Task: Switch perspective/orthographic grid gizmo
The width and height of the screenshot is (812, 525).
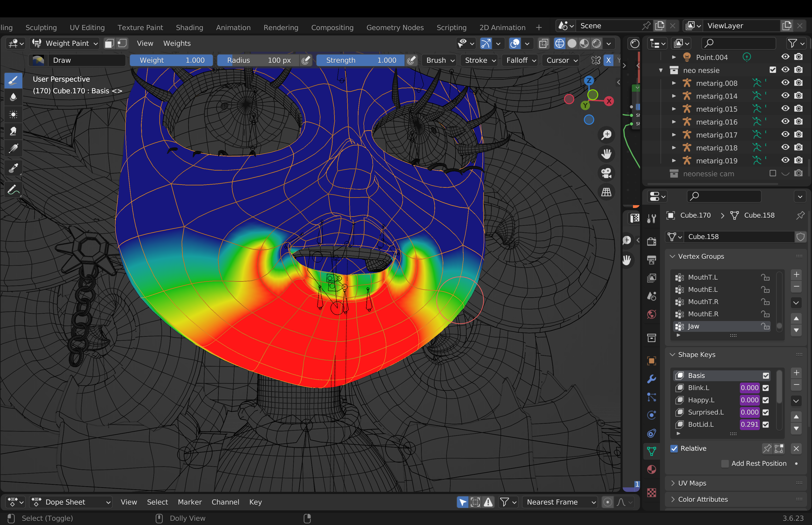Action: tap(606, 192)
